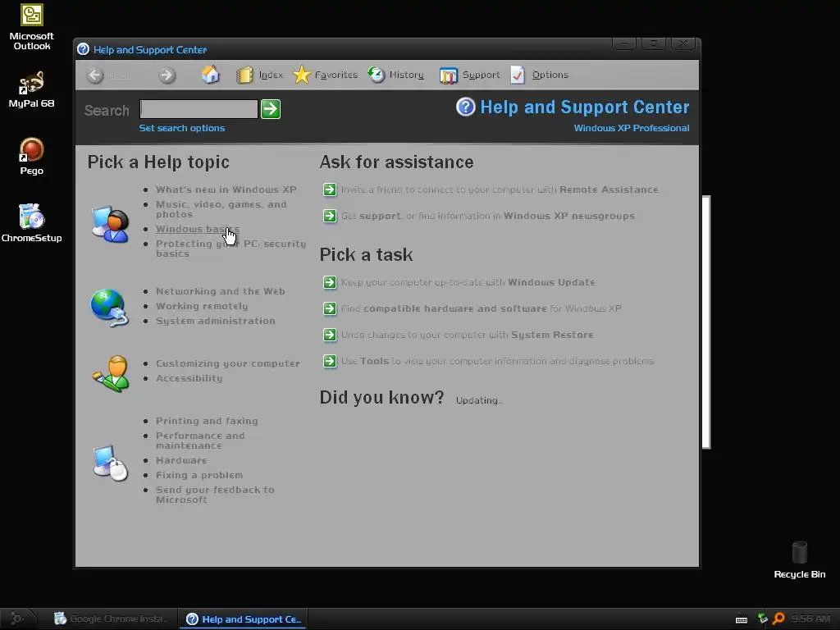Screen dimensions: 840x630
Task: Open Support toolbar label
Action: (481, 75)
